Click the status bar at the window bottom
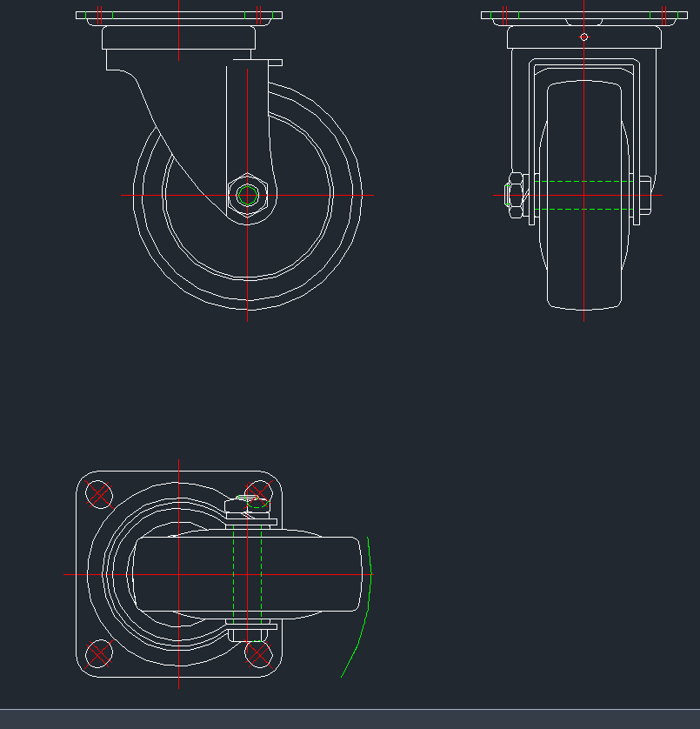Viewport: 700px width, 729px height. pos(350,719)
